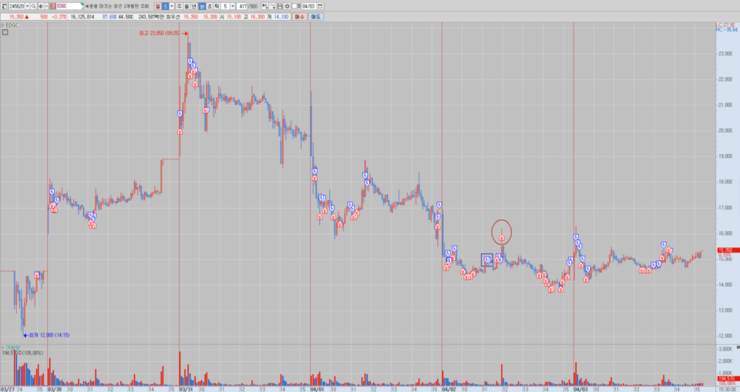Click the printer/save icon in chart toolbar
The image size is (740, 392).
click(280, 6)
